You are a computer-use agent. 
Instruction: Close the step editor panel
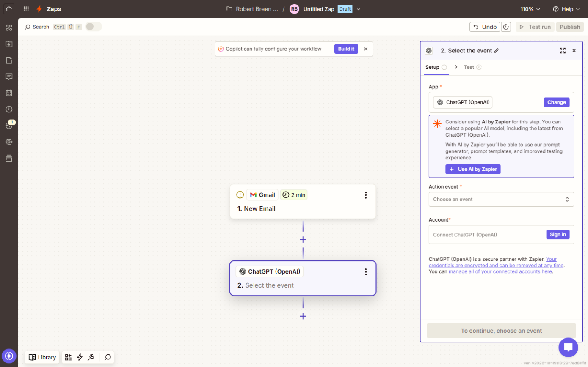pyautogui.click(x=574, y=51)
